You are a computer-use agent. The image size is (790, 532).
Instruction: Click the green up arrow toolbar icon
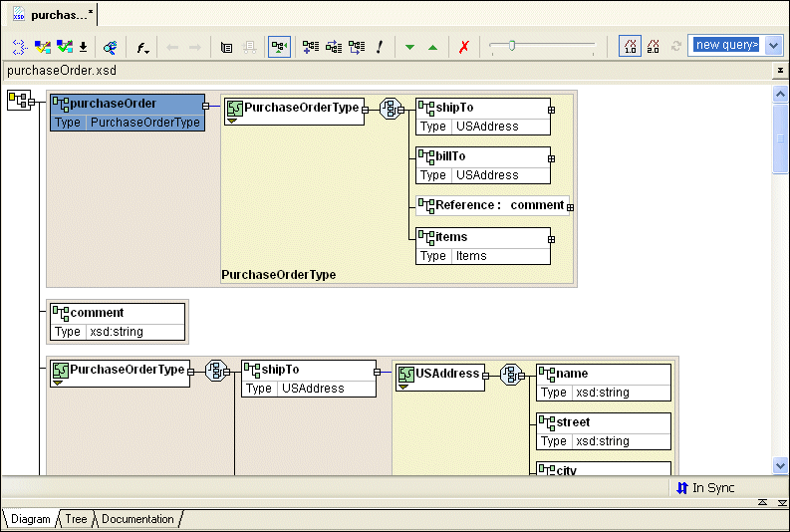(x=432, y=47)
